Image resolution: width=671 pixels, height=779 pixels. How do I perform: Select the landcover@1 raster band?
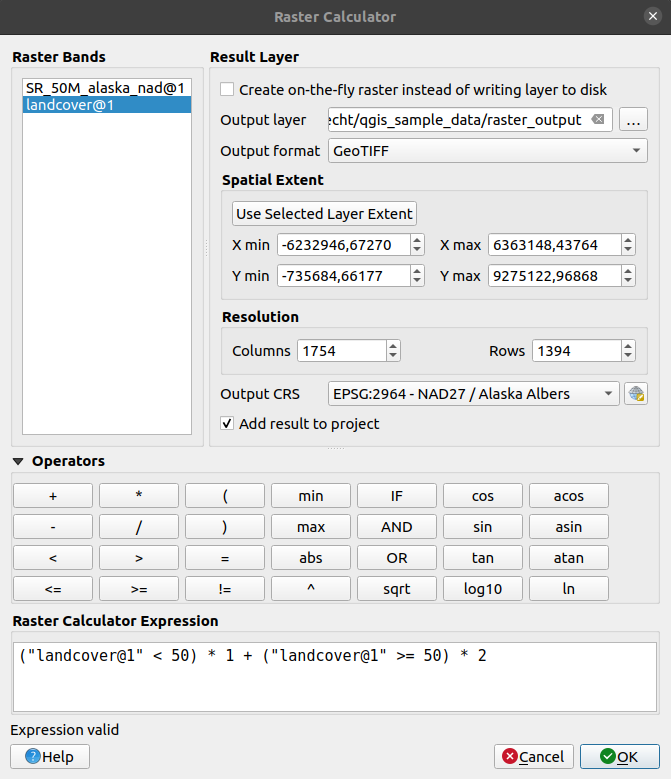coord(105,106)
